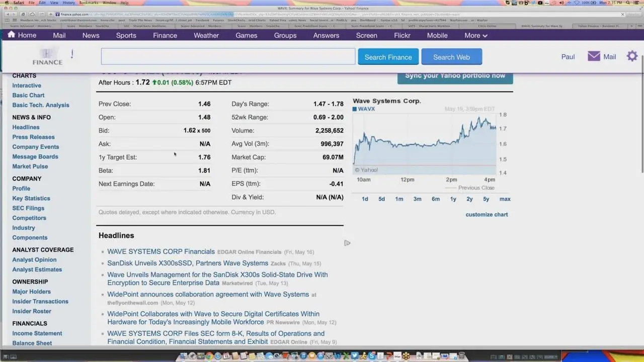Open the Safari Bookmarks menu
Screen dimensions: 644x362
(x=89, y=3)
